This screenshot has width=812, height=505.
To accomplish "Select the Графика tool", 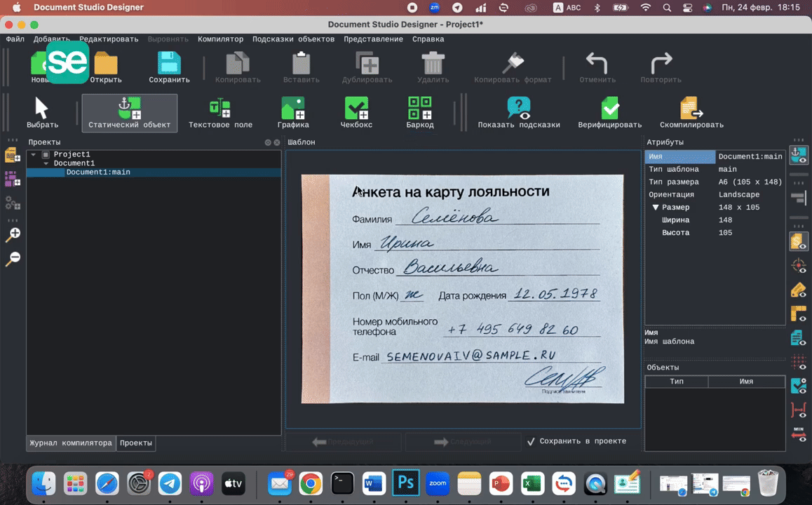I will point(293,112).
